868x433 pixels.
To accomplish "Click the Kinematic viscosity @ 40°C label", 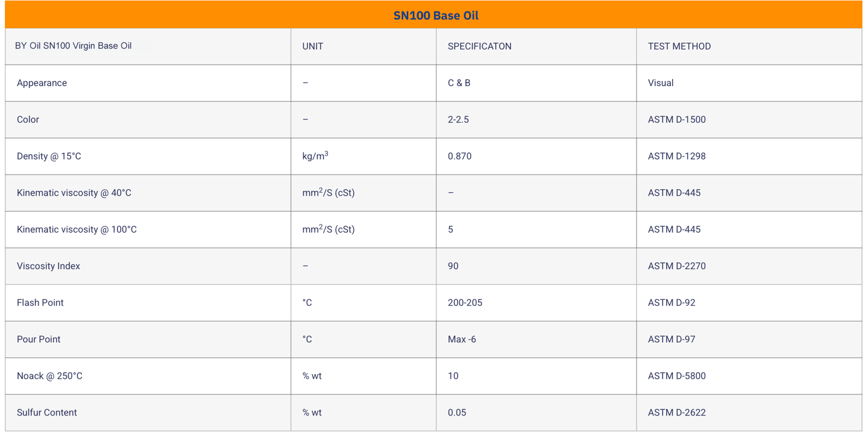I will (x=74, y=193).
